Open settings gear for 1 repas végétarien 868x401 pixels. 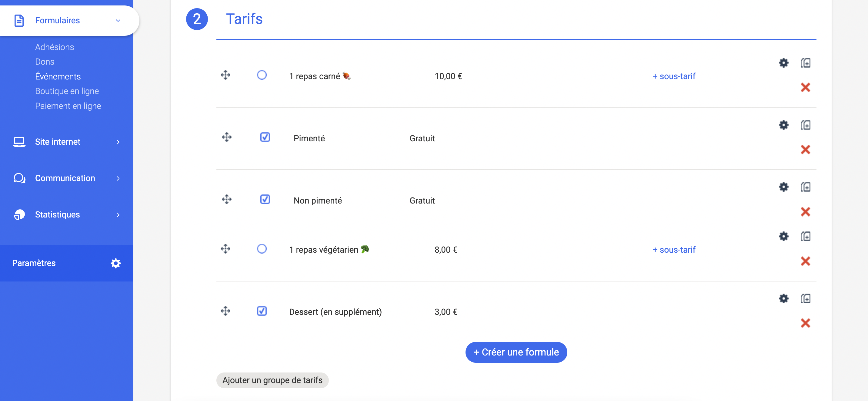pyautogui.click(x=783, y=236)
